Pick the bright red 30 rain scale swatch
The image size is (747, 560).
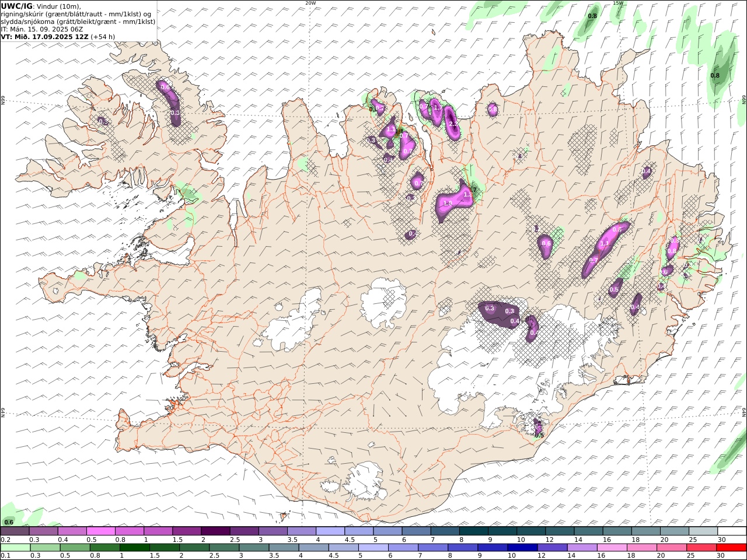732,548
